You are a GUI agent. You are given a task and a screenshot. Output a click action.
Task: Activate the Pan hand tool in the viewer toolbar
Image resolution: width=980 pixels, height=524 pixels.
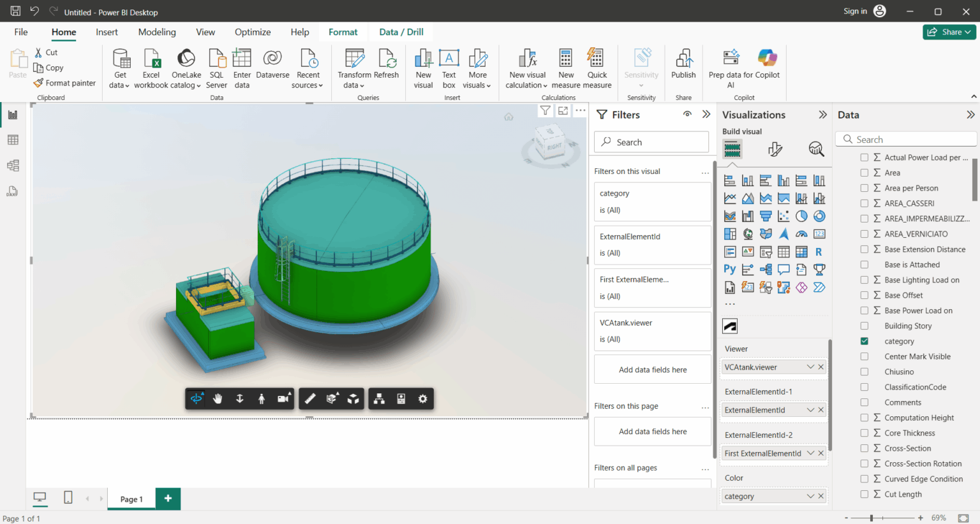pos(218,398)
